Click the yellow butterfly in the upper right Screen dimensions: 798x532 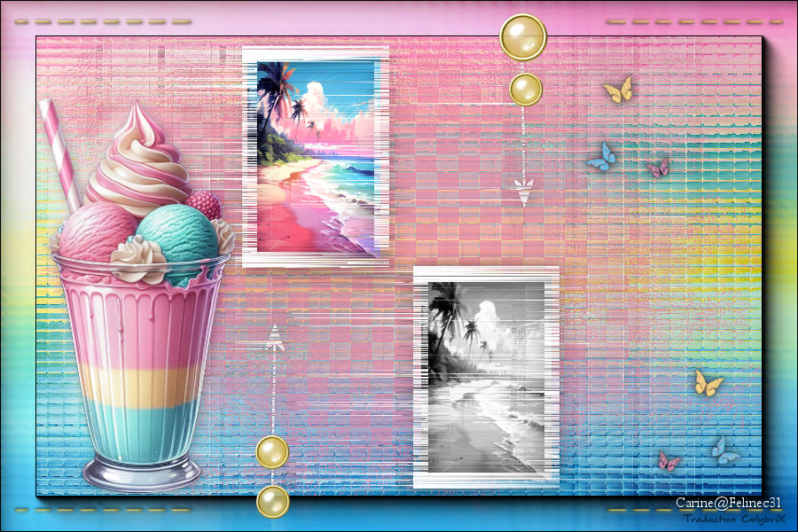(618, 90)
